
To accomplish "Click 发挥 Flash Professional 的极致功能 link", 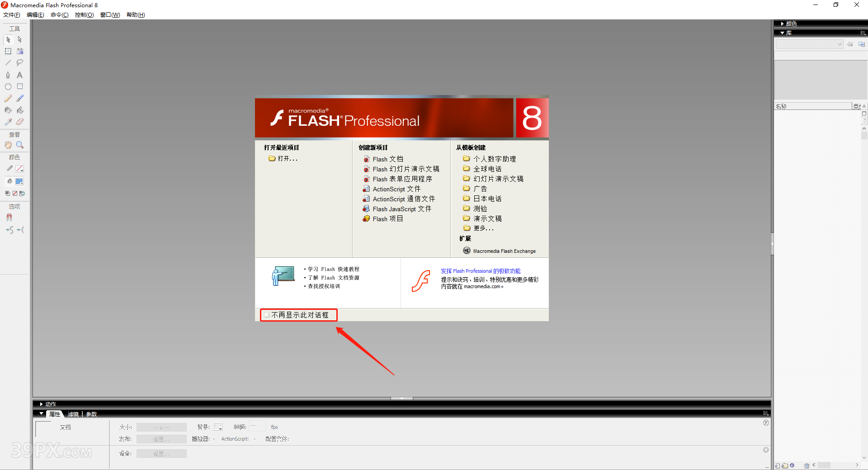I will point(481,271).
